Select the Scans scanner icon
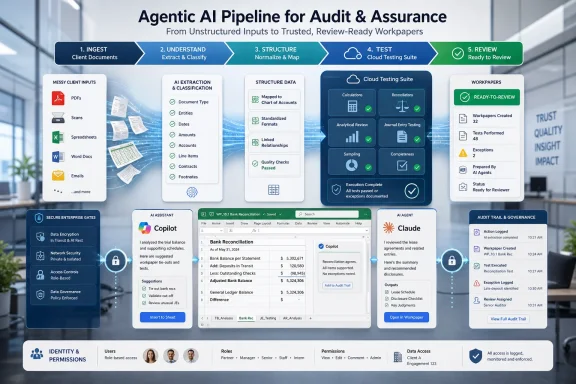 [x=58, y=118]
